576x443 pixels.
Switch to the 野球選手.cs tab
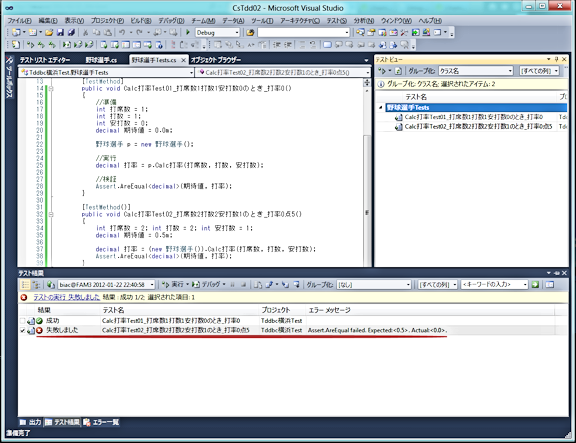coord(101,60)
